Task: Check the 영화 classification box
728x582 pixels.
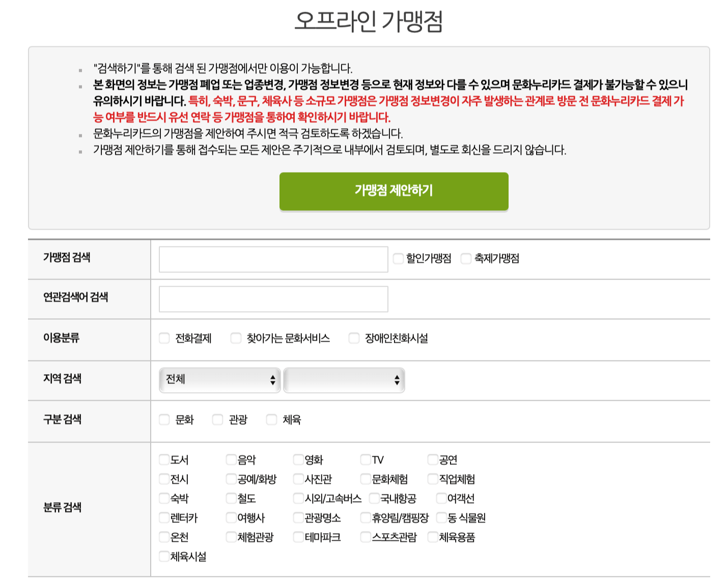Action: tap(298, 459)
